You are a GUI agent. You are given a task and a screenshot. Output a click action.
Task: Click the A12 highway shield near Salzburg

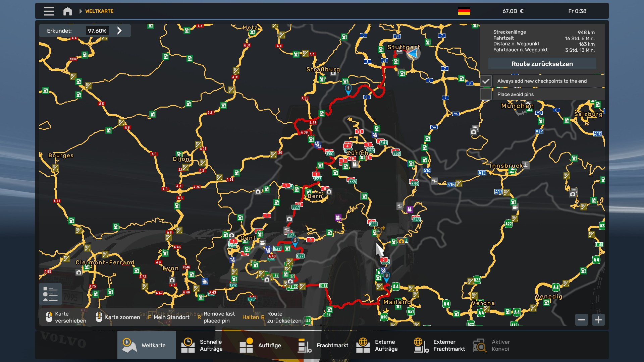[539, 131]
